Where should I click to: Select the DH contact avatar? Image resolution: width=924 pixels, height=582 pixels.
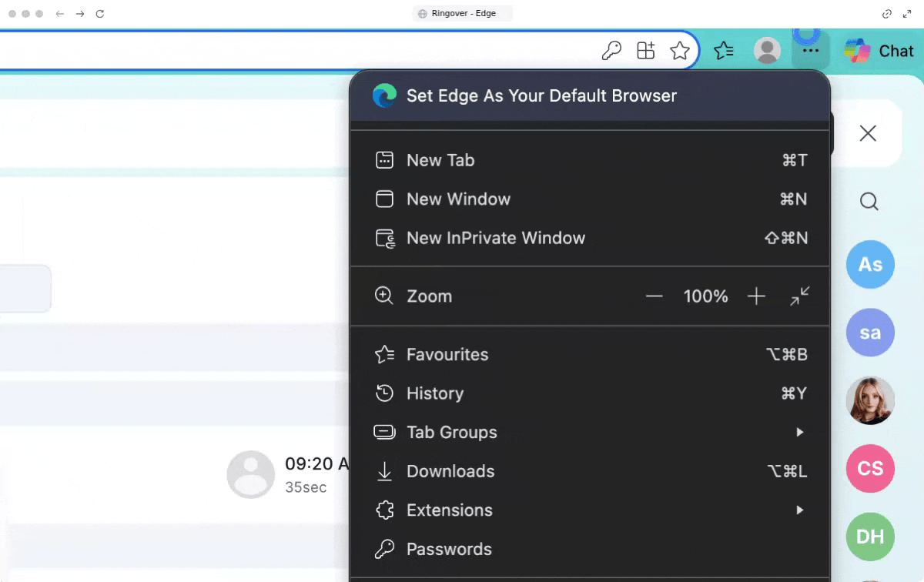click(x=870, y=536)
